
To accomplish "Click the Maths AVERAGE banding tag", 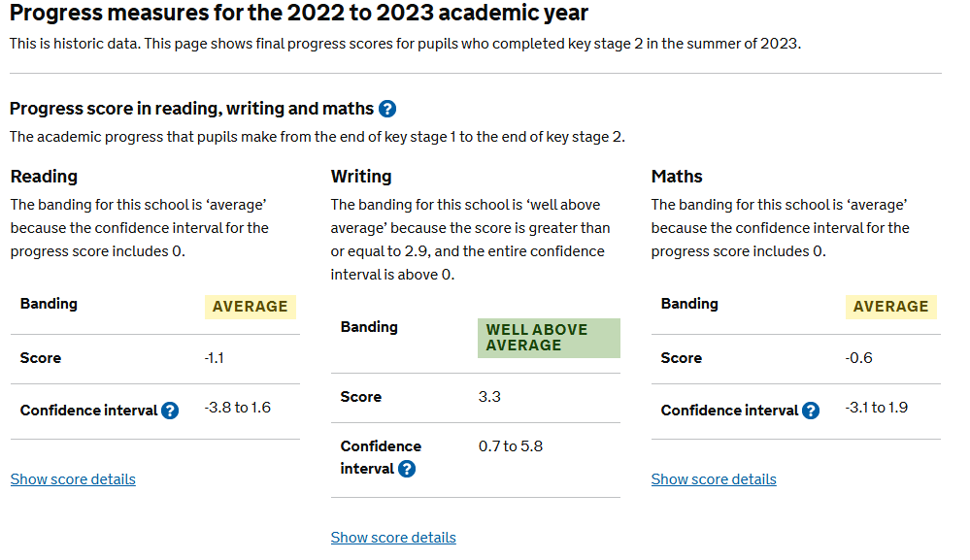I will tap(891, 307).
